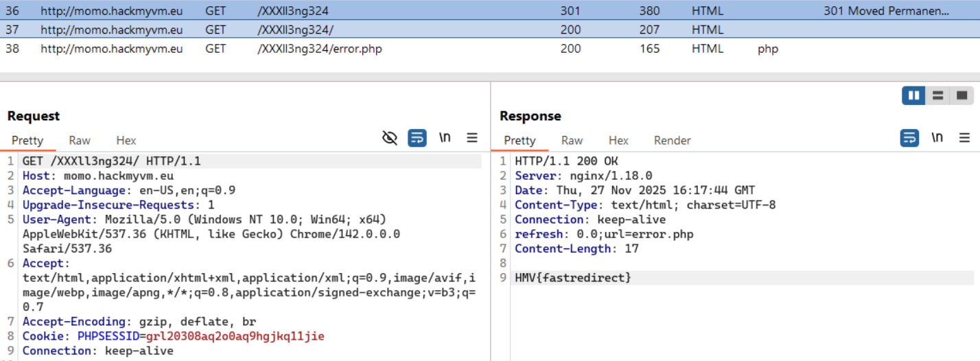Screen dimensions: 980x361
Task: Switch to combined single-panel layout icon
Action: click(961, 95)
